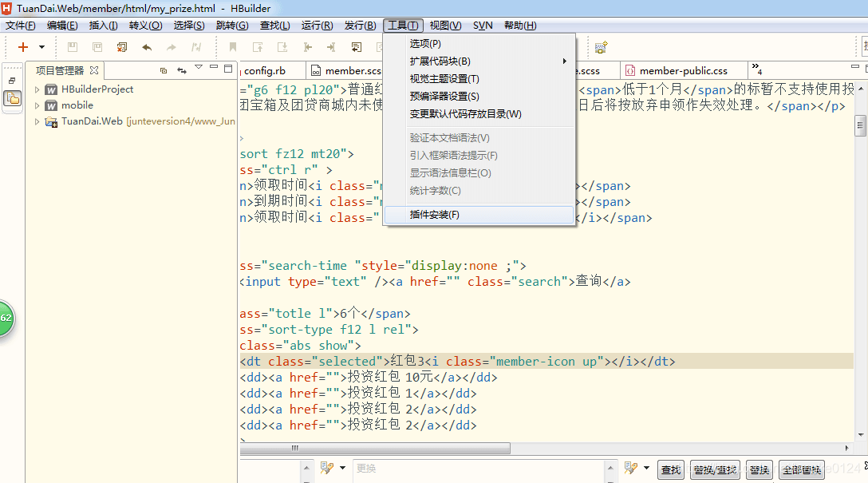Click the Bookmark toolbar icon

(x=232, y=47)
